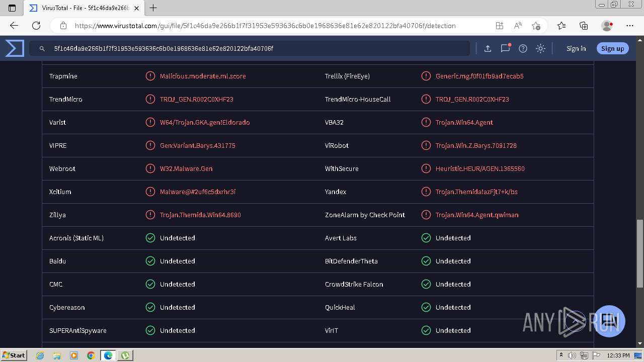Select VBA32 result Trojan.Win64.Agent

coord(464,122)
